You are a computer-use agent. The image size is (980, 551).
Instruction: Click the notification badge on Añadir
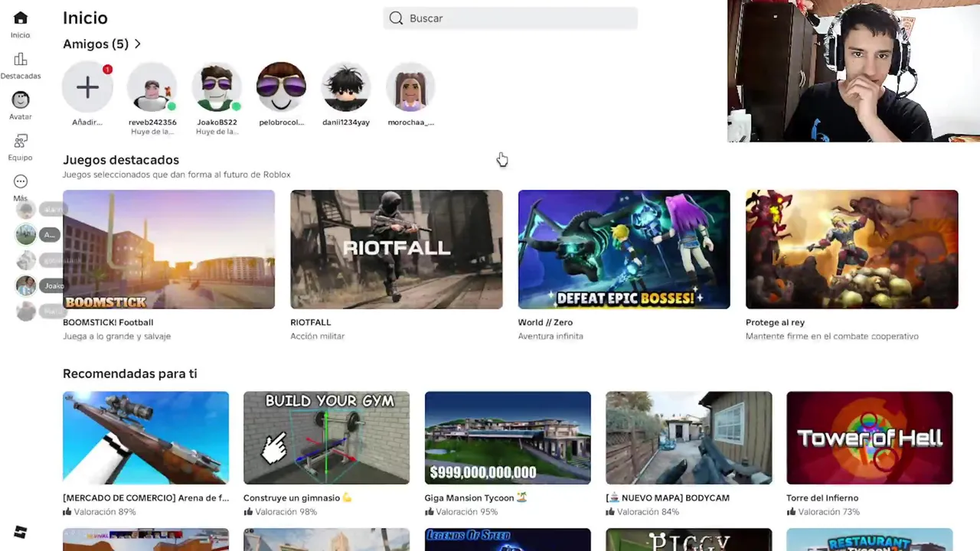[x=107, y=70]
